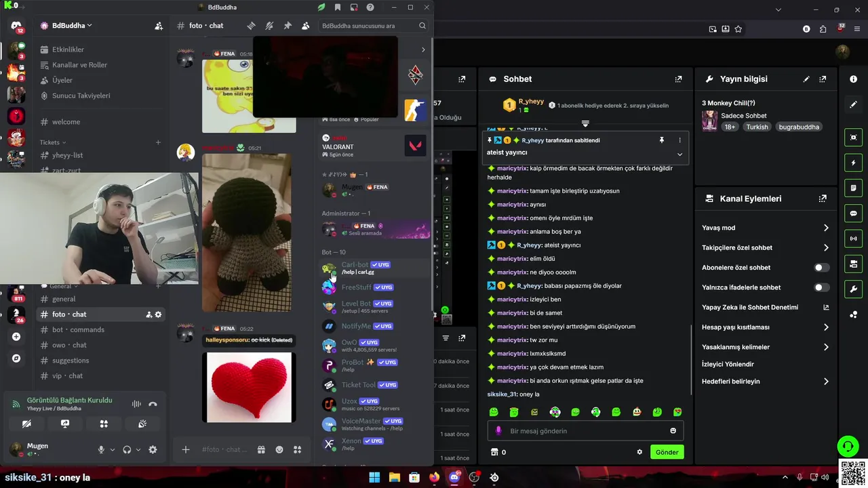Viewport: 868px width, 488px height.
Task: Share your screen in Discord
Action: coord(65,424)
